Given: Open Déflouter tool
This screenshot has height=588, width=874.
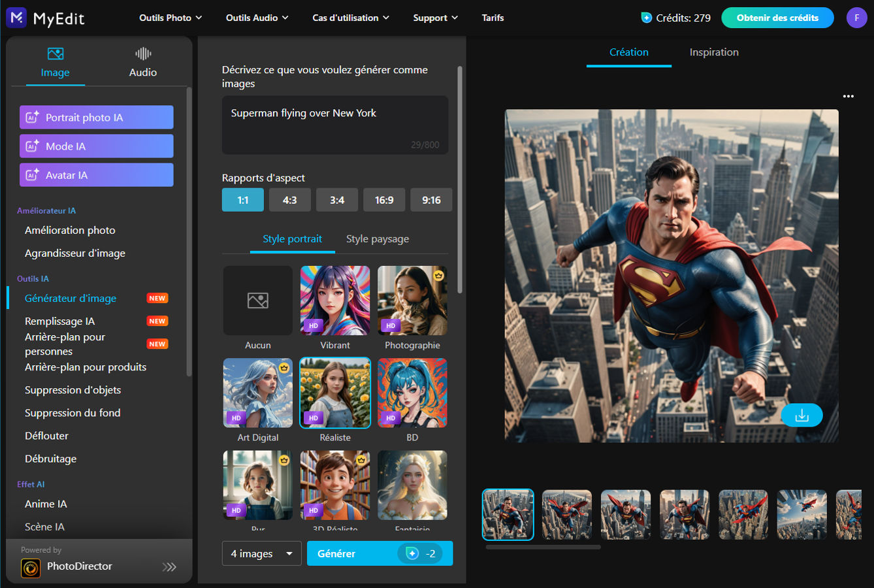Looking at the screenshot, I should [46, 436].
